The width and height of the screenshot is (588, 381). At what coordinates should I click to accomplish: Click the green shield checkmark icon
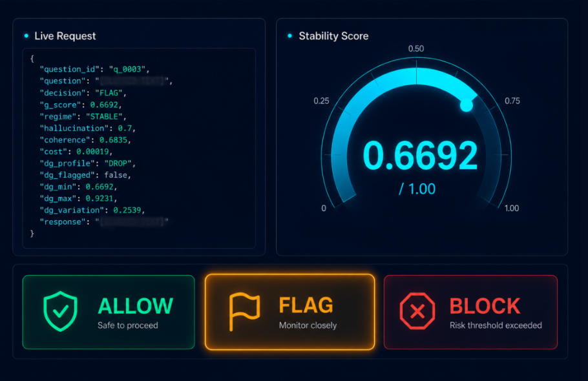click(60, 311)
